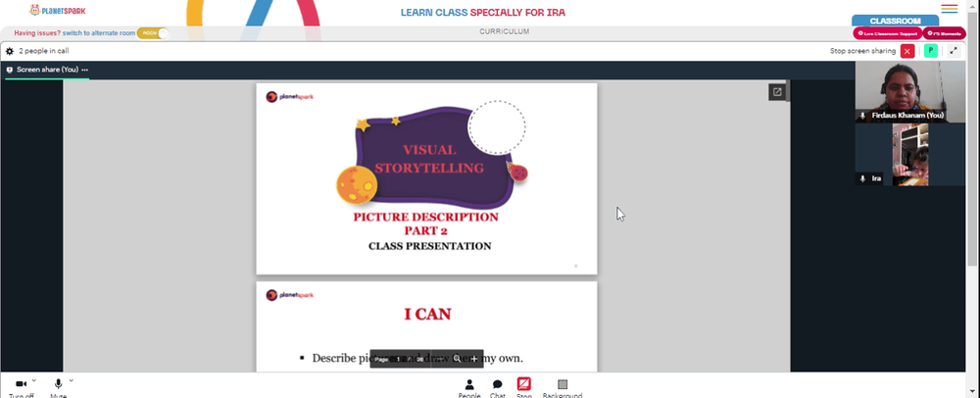The height and width of the screenshot is (398, 980).
Task: Select the CURRICULUM tab
Action: pyautogui.click(x=505, y=32)
